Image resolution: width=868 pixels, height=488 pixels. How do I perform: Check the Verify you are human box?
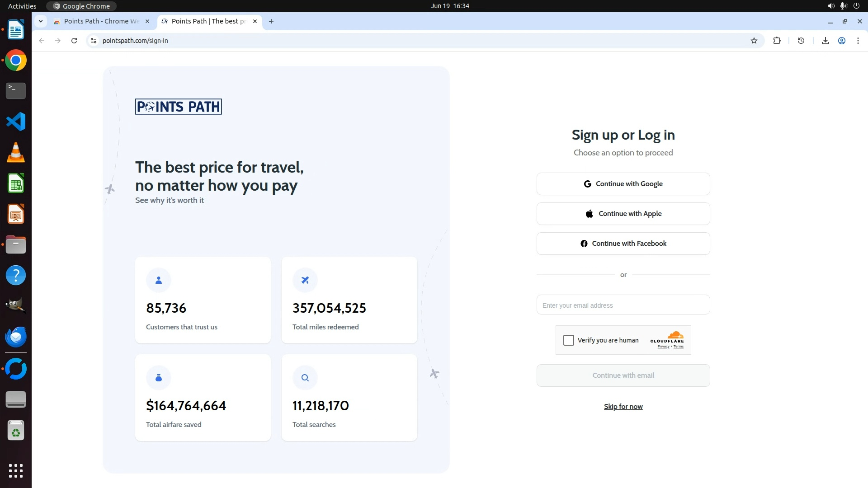569,340
